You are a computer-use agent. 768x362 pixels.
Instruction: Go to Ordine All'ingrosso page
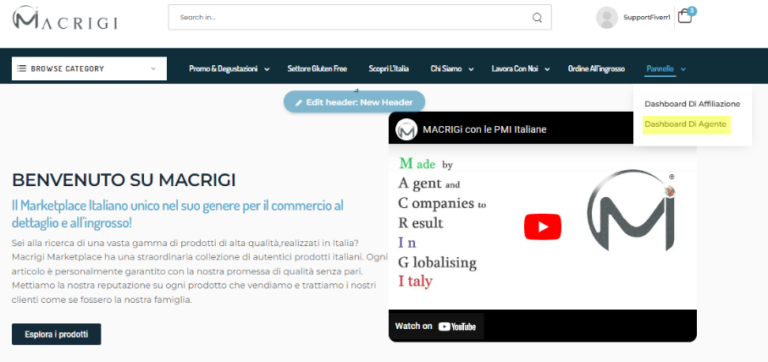pyautogui.click(x=596, y=69)
